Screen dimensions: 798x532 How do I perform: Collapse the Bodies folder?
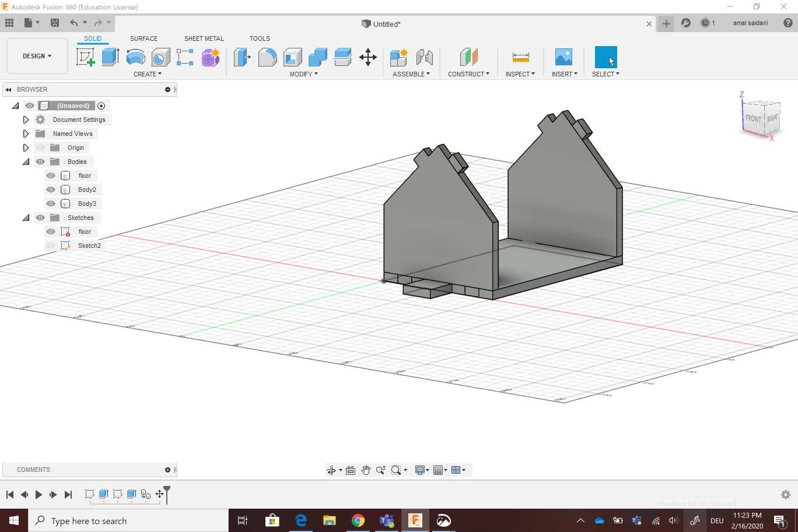pyautogui.click(x=26, y=162)
